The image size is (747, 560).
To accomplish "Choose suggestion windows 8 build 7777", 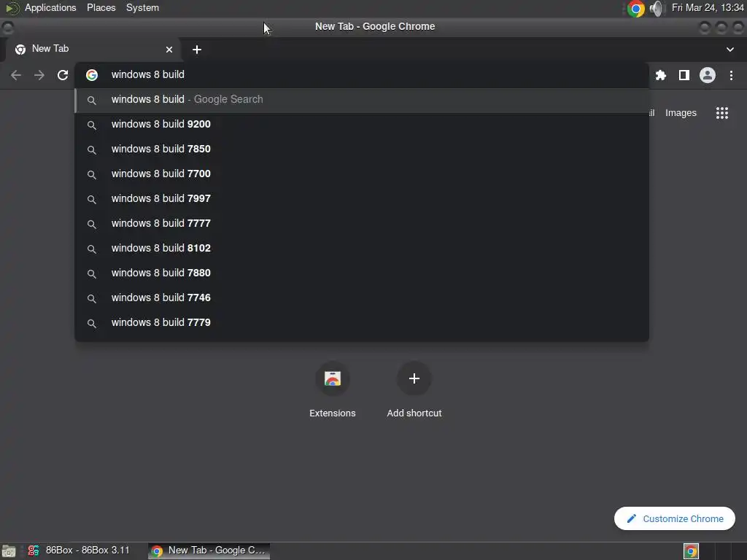I will pyautogui.click(x=362, y=223).
